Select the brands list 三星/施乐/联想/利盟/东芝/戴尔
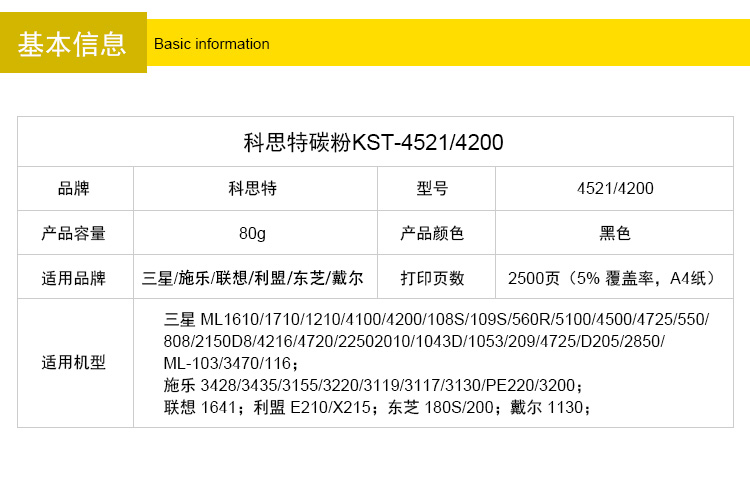 point(253,278)
